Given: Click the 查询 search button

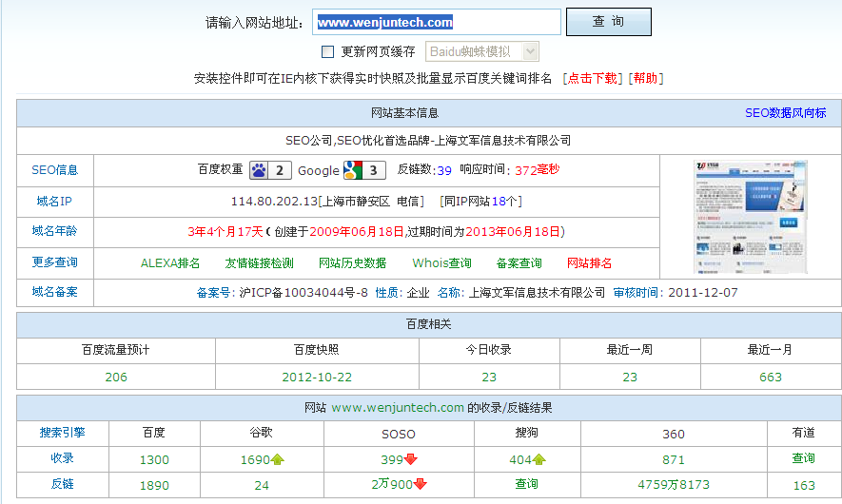Looking at the screenshot, I should tap(608, 22).
